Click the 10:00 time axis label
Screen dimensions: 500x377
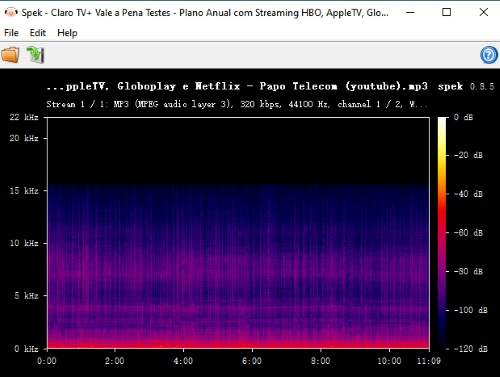click(x=389, y=361)
